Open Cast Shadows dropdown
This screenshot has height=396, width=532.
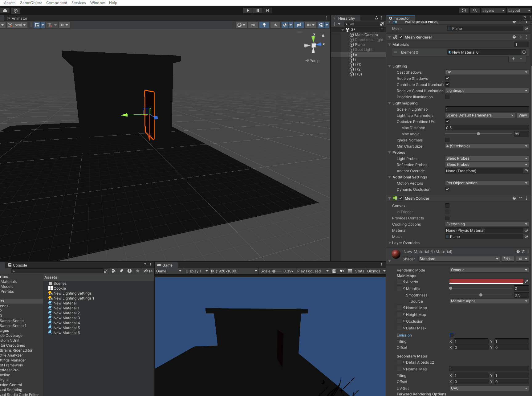[x=487, y=72]
